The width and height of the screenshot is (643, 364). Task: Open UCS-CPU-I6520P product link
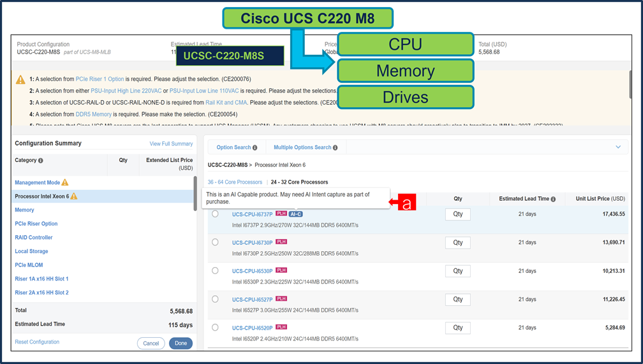252,328
